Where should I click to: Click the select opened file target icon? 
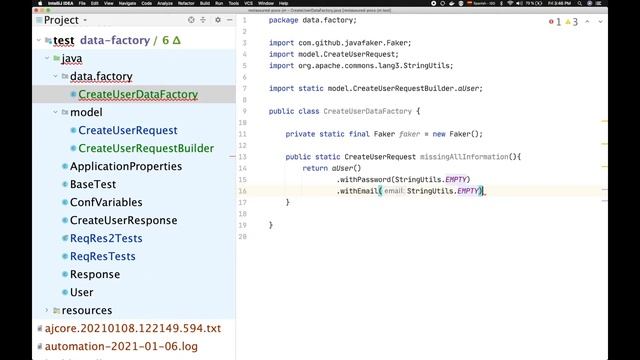[191, 20]
